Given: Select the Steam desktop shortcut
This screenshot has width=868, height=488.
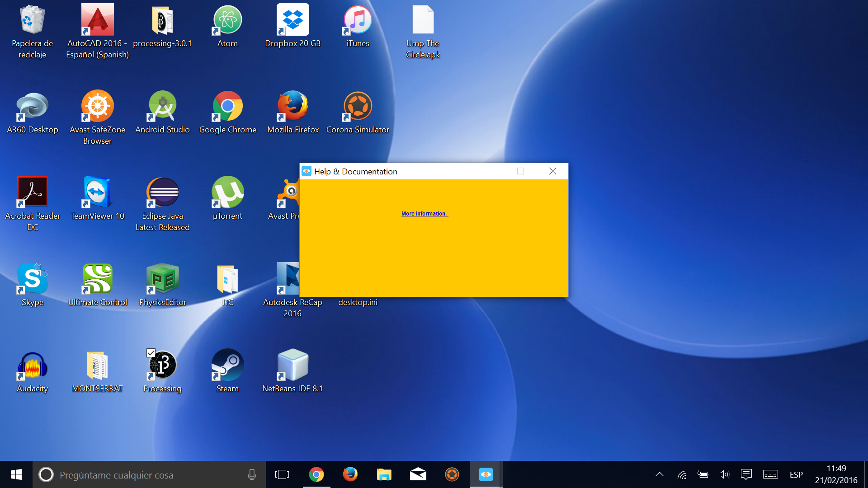Looking at the screenshot, I should pyautogui.click(x=227, y=366).
